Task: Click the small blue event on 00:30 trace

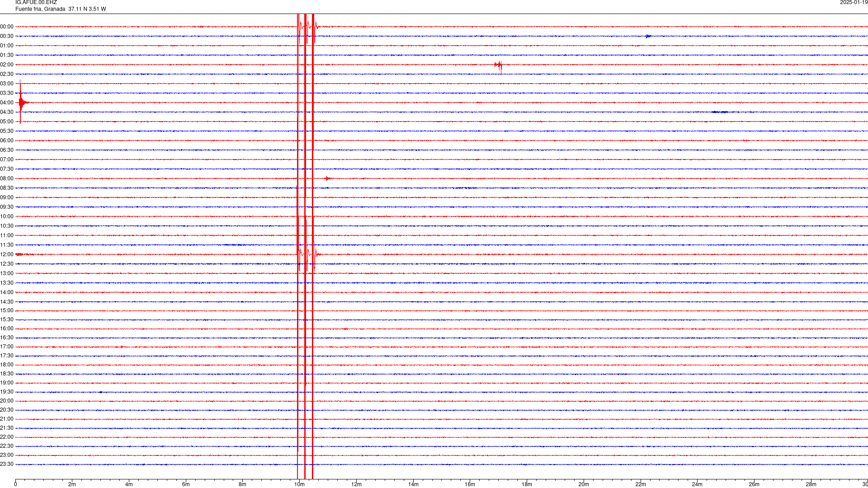Action: (648, 36)
